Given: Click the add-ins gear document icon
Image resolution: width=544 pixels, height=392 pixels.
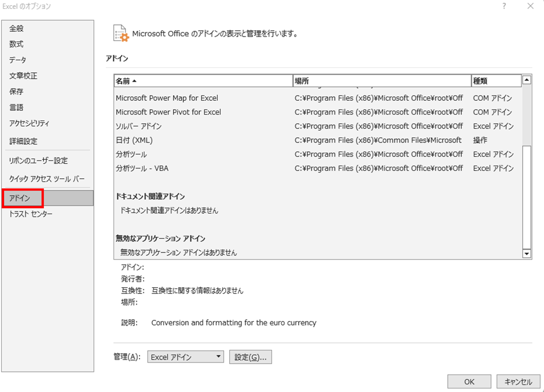Looking at the screenshot, I should point(121,33).
